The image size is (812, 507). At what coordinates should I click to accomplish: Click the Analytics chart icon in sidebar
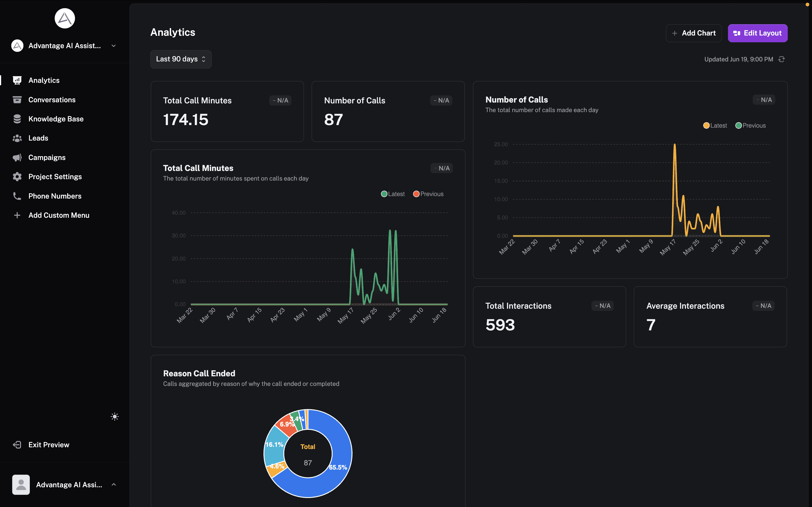pyautogui.click(x=17, y=80)
